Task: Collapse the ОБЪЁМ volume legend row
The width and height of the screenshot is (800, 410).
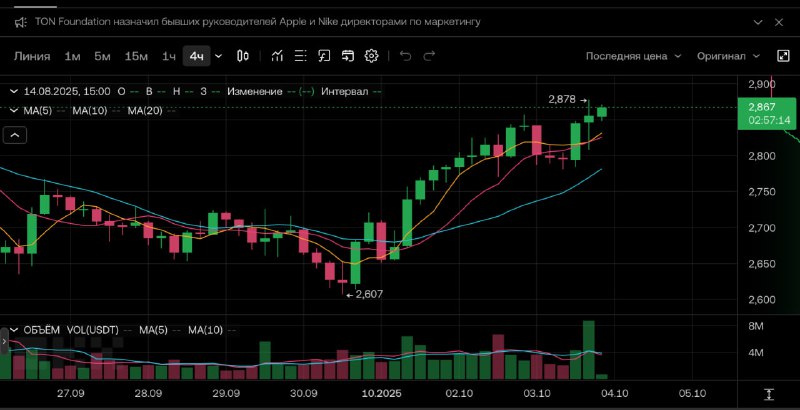Action: click(x=14, y=329)
